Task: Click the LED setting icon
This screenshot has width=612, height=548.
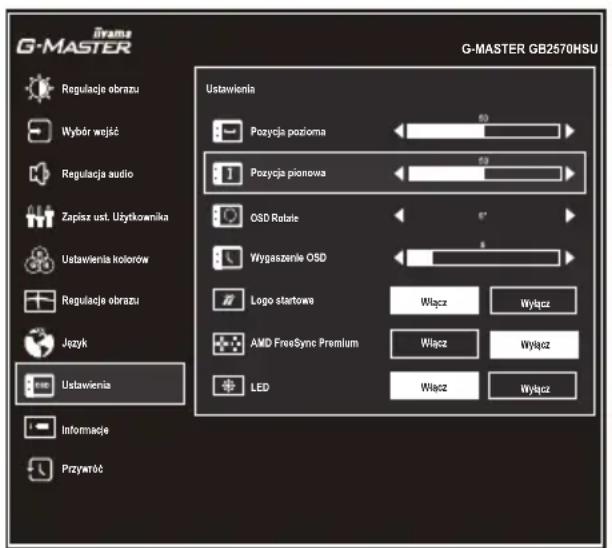Action: tap(228, 386)
